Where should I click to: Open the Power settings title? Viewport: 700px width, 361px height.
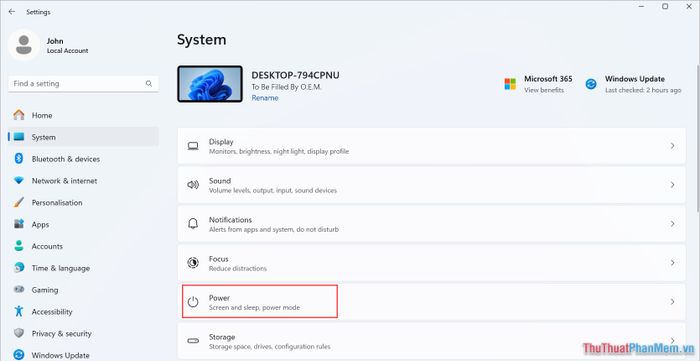pyautogui.click(x=219, y=298)
